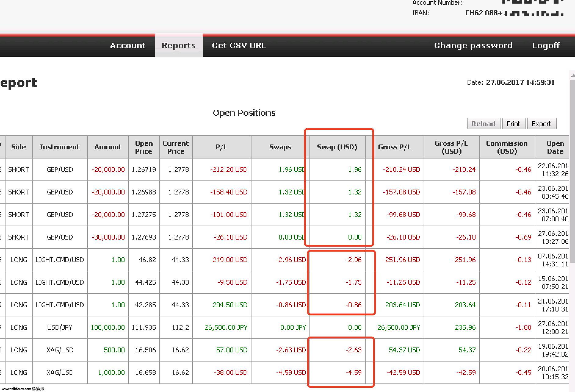Click the P/L column header
The image size is (575, 392).
tap(222, 147)
